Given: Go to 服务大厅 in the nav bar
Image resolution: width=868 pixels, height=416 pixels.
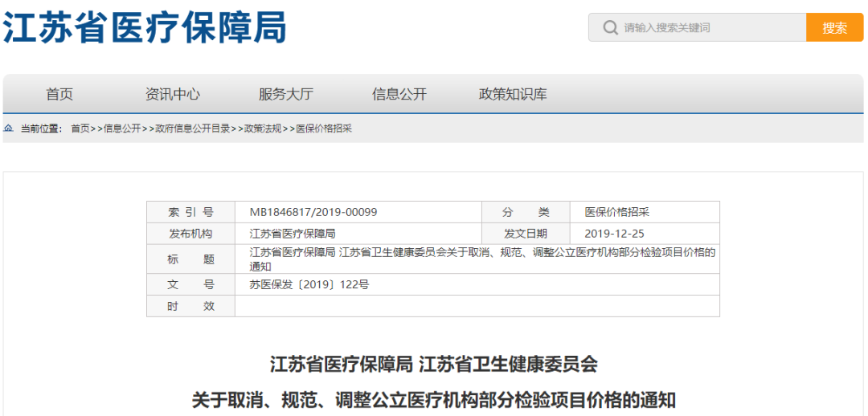Looking at the screenshot, I should 285,94.
